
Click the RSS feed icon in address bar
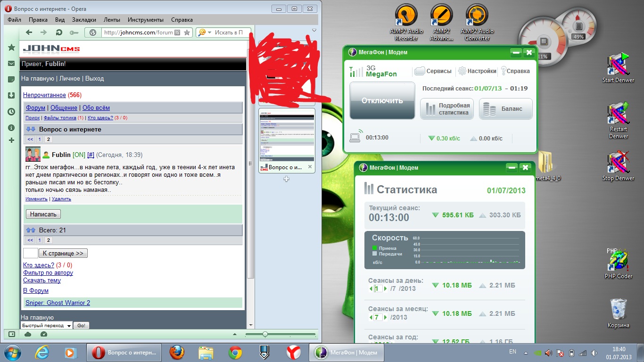(x=177, y=33)
